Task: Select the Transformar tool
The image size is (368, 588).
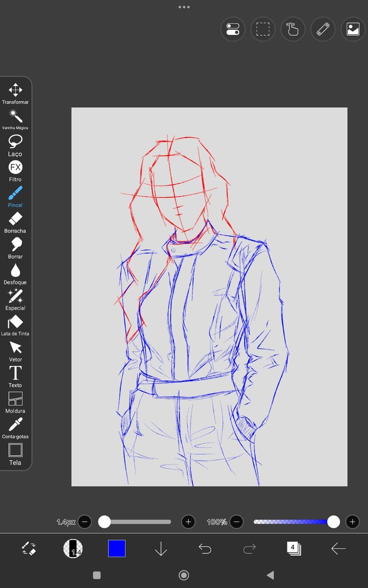Action: coord(15,94)
